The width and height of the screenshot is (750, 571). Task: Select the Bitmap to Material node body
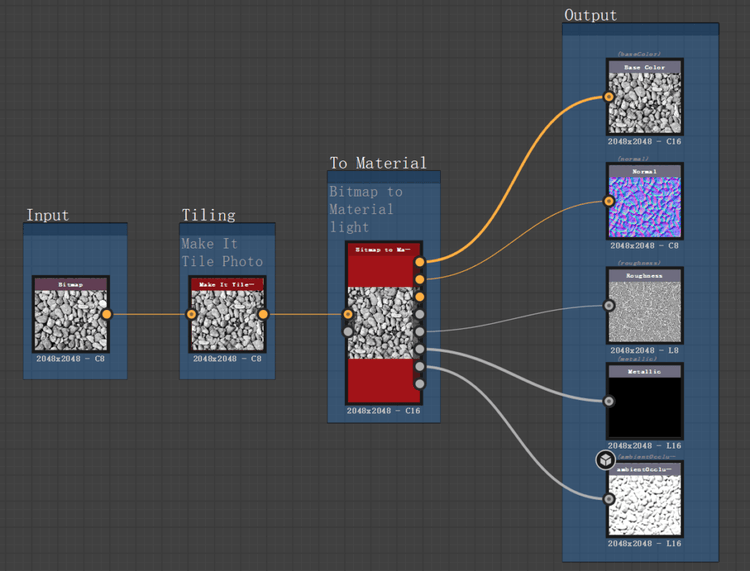(384, 323)
